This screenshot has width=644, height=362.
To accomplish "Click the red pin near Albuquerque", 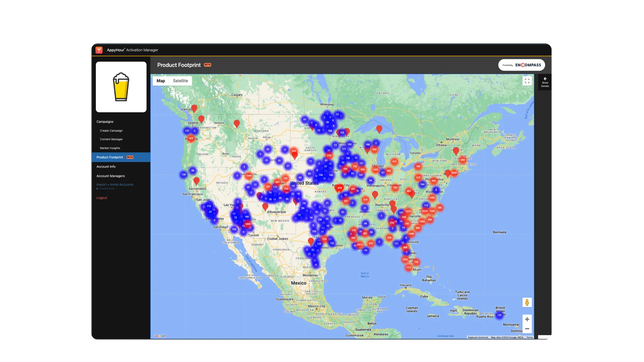I will click(265, 207).
